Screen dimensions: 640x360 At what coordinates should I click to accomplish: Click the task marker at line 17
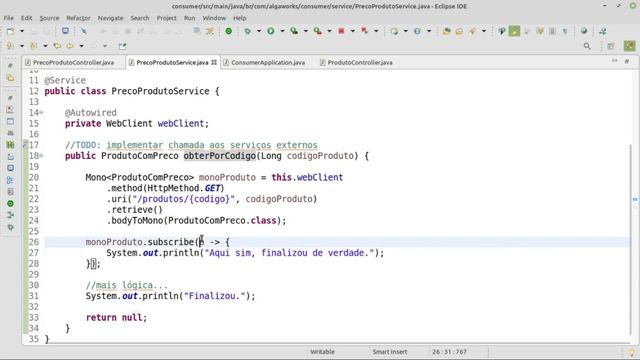pyautogui.click(x=25, y=144)
